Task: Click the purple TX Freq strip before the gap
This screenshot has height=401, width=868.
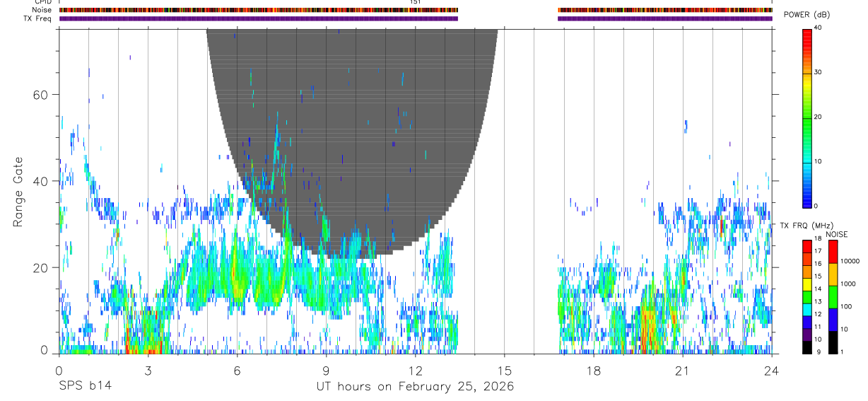Action: pos(259,18)
